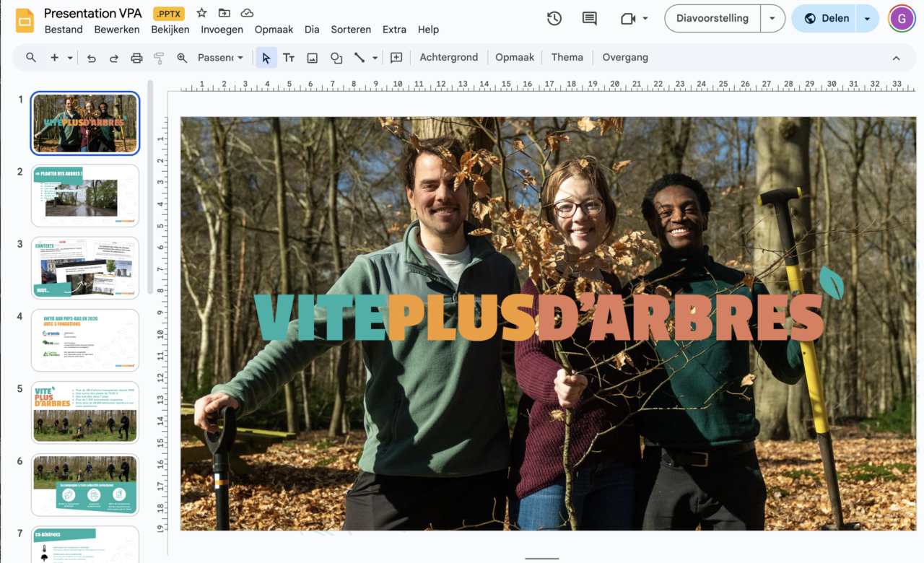Screen dimensions: 924x563
Task: Click the undo arrow icon
Action: pyautogui.click(x=91, y=58)
